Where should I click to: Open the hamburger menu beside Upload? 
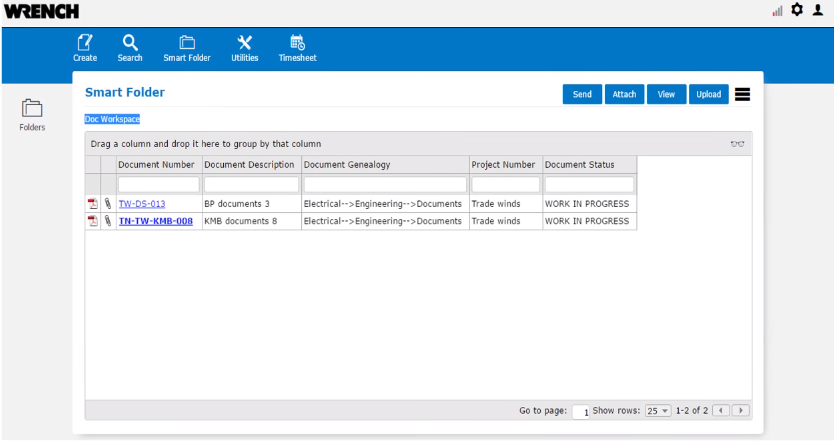742,94
